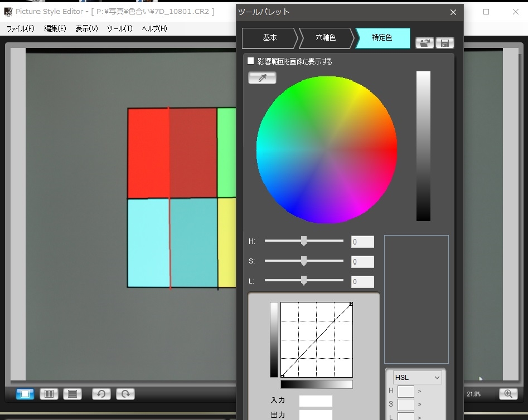Click the vertical luminance gradient bar
Image resolution: width=528 pixels, height=420 pixels.
(423, 146)
